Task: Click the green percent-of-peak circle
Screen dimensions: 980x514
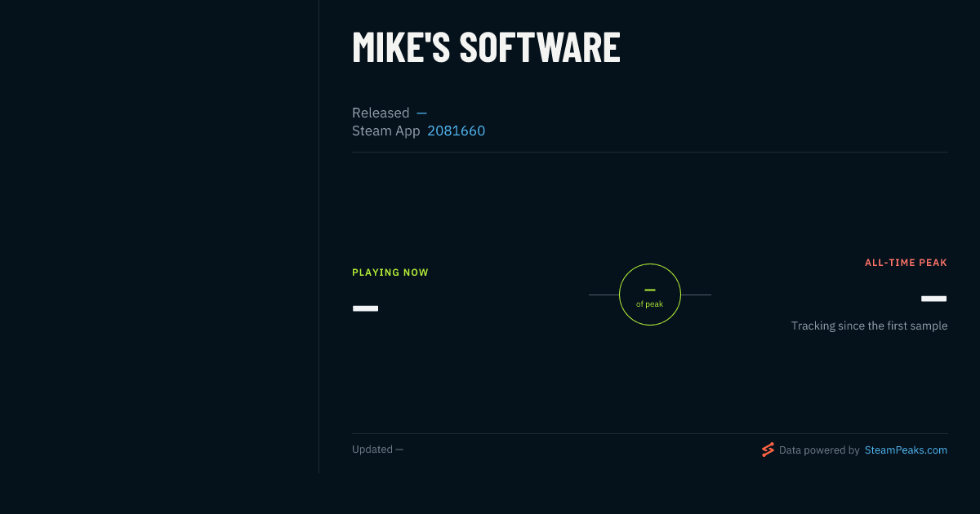Action: tap(650, 295)
